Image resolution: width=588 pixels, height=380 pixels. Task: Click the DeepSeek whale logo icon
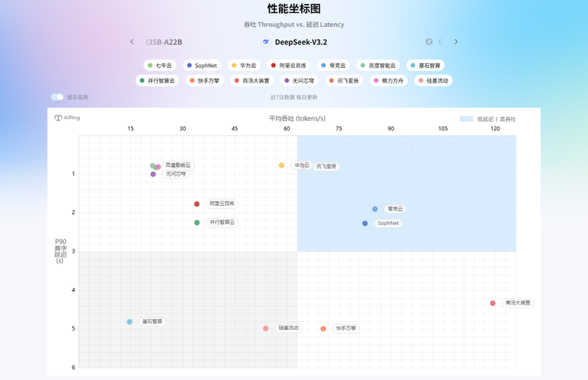pos(266,42)
